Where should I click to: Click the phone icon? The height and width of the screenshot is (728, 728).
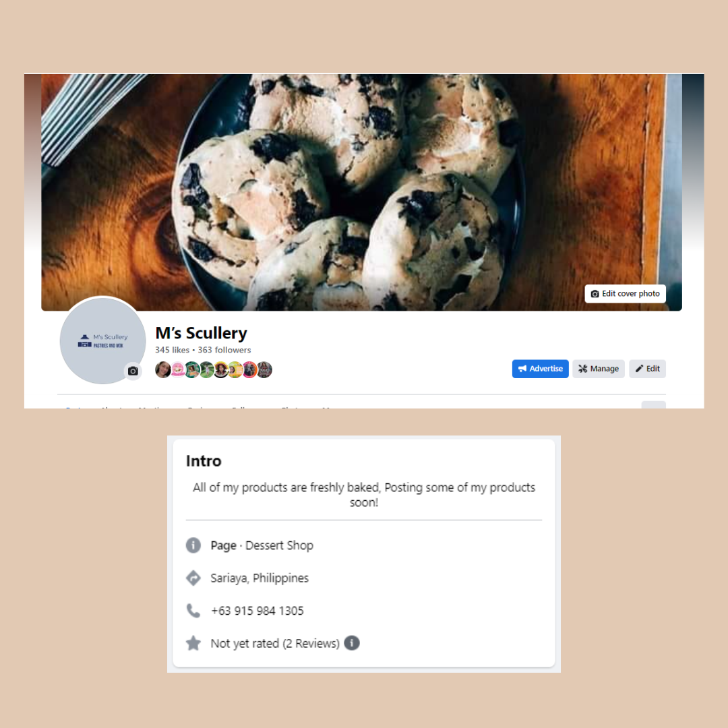click(193, 611)
